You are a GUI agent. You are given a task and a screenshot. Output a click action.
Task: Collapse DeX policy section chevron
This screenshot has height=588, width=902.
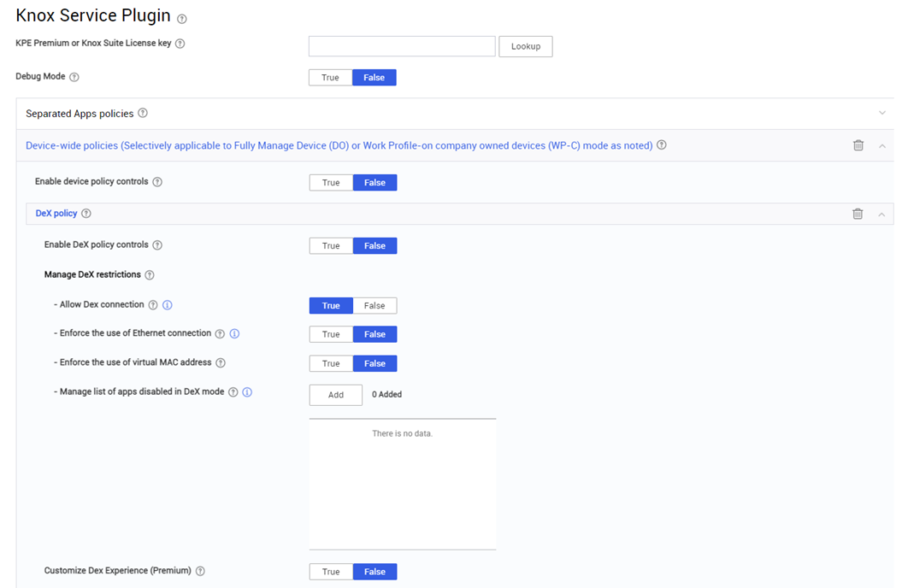881,215
